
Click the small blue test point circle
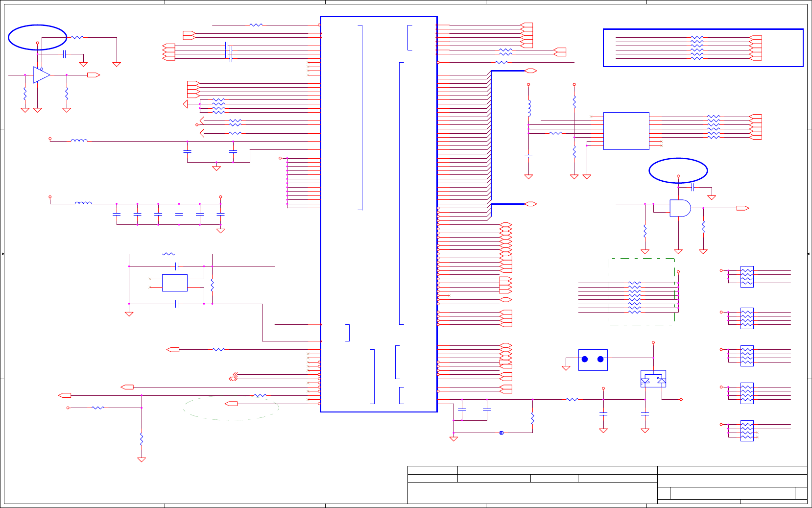coord(502,433)
